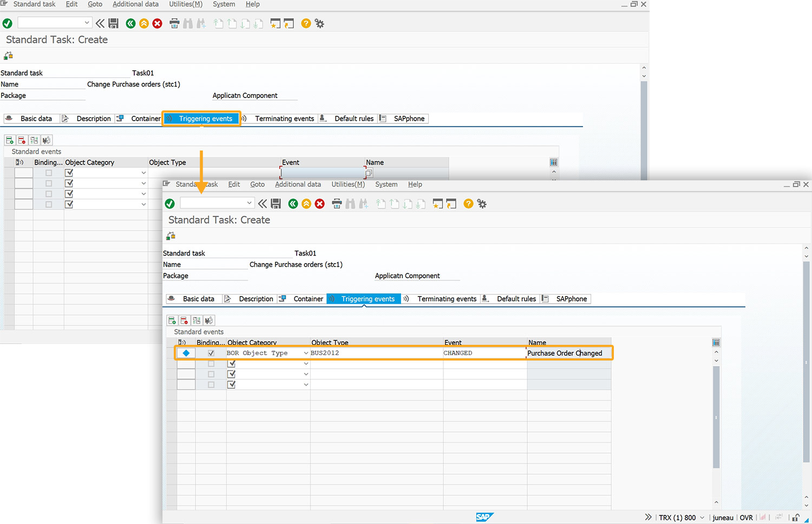Image resolution: width=812 pixels, height=524 pixels.
Task: Open the table settings icon beside the front Name column
Action: [716, 343]
